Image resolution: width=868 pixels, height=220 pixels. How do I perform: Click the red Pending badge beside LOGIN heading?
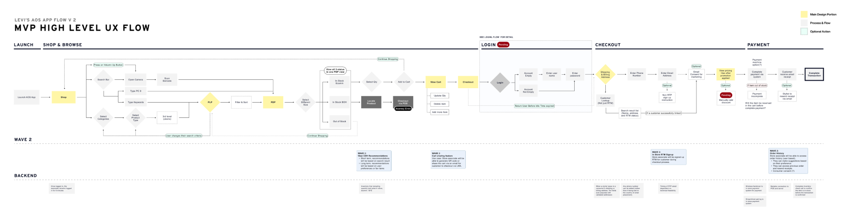coord(504,45)
